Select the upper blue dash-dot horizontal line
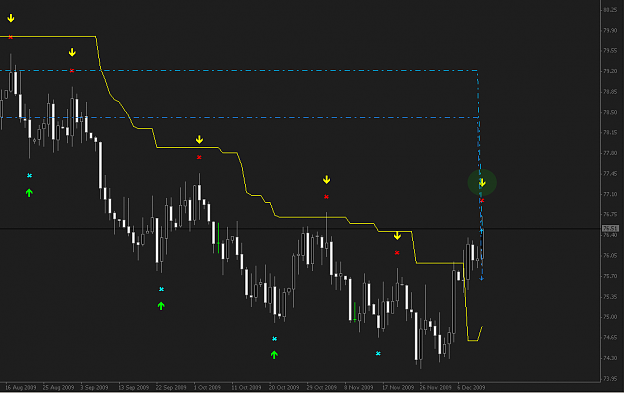Viewport: 625px width, 393px height. click(x=239, y=71)
